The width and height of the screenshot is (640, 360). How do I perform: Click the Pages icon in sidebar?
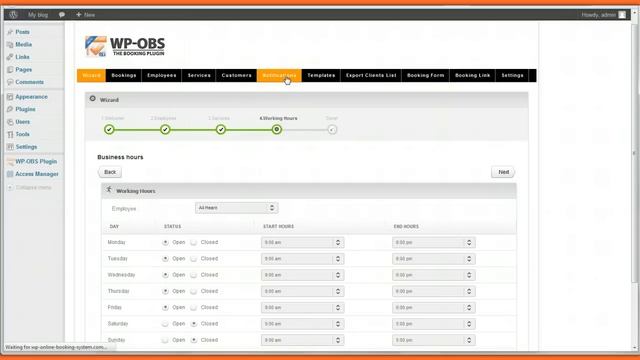[10, 70]
